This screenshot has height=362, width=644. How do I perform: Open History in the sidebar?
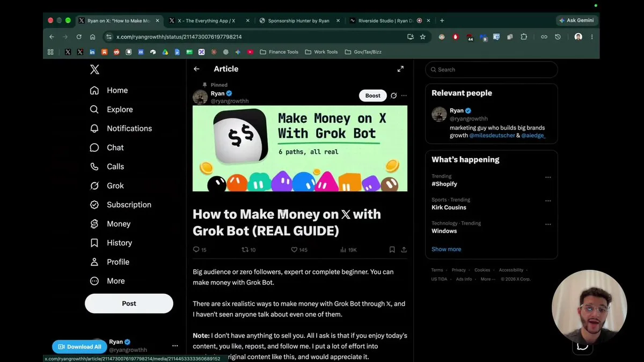point(111,242)
